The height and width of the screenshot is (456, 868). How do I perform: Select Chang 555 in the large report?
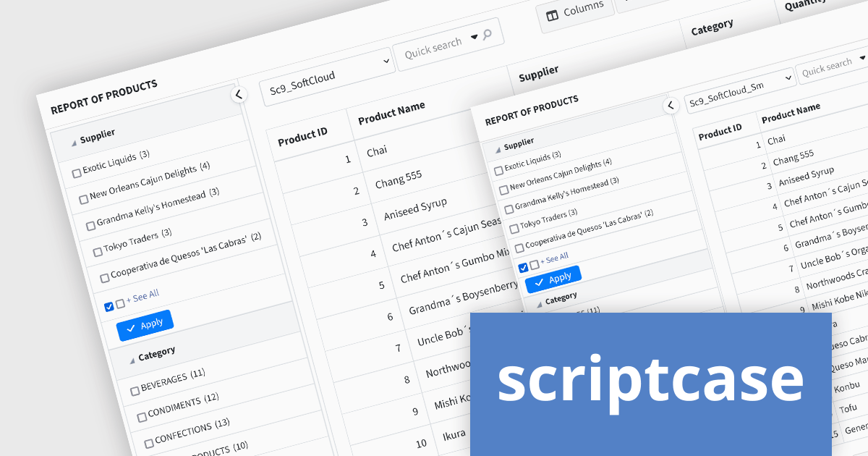(x=399, y=180)
